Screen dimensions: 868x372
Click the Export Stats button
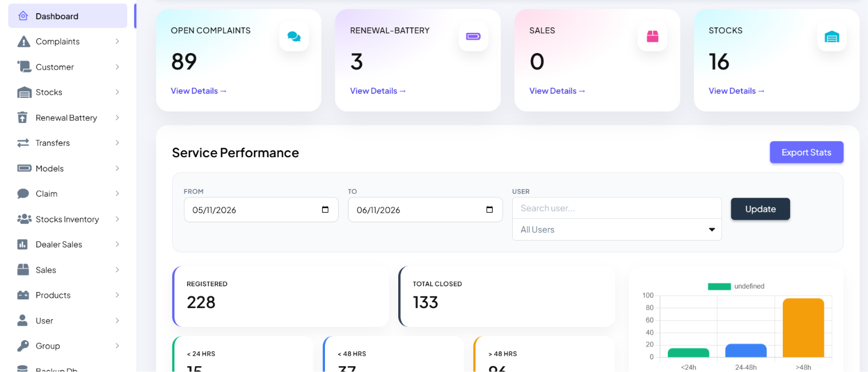click(x=806, y=152)
